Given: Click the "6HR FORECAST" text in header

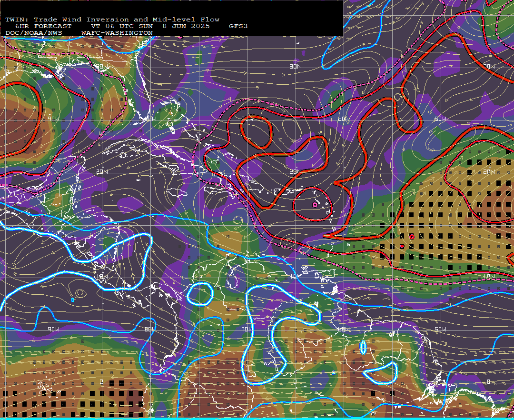Looking at the screenshot, I should click(43, 26).
